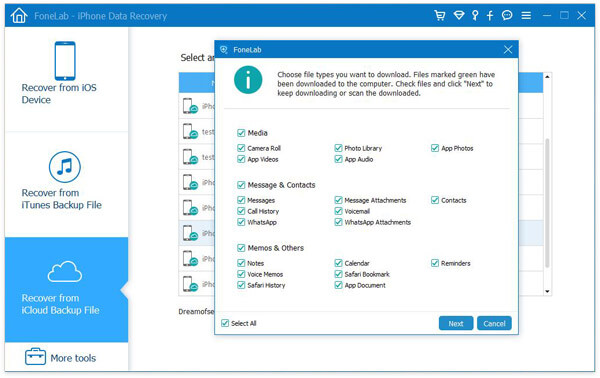Click the Cancel button
The height and width of the screenshot is (378, 600).
coord(494,323)
